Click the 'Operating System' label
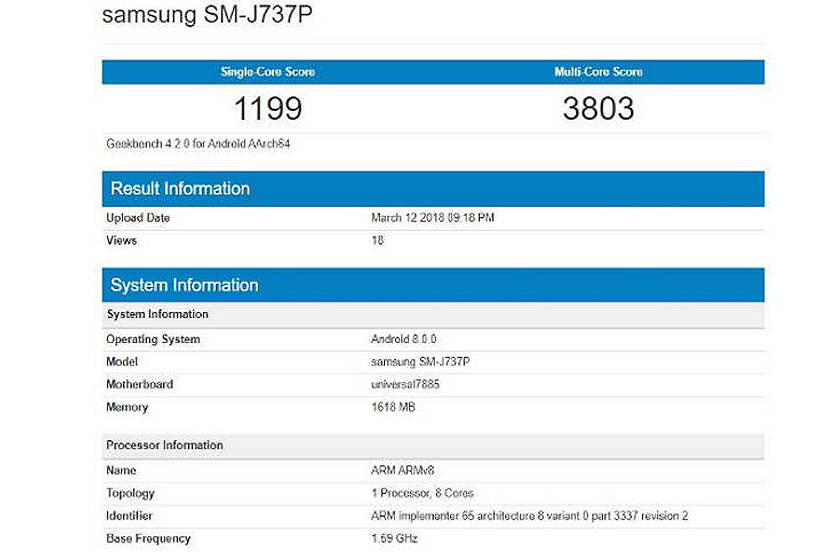This screenshot has width=840, height=560. pyautogui.click(x=153, y=339)
